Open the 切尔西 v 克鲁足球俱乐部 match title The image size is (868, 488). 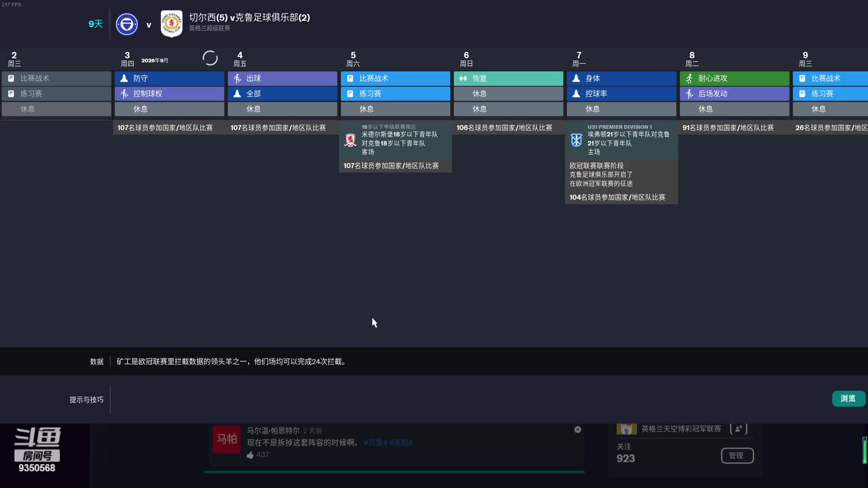click(249, 18)
